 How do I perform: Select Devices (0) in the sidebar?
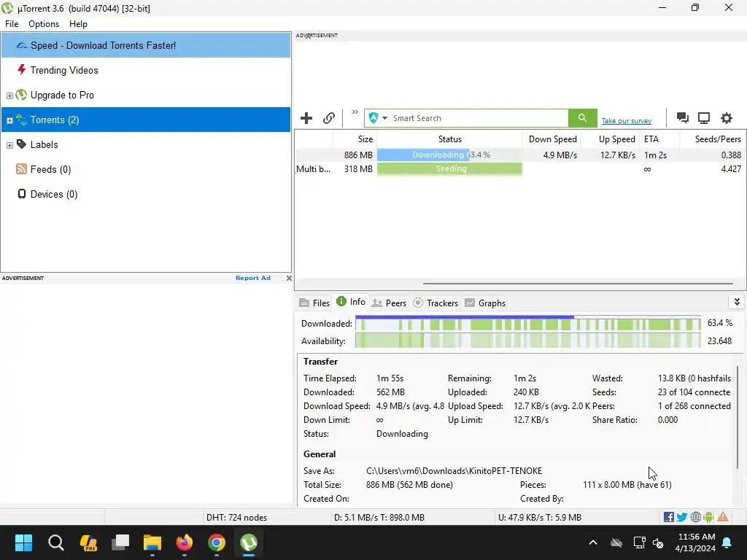(x=146, y=194)
